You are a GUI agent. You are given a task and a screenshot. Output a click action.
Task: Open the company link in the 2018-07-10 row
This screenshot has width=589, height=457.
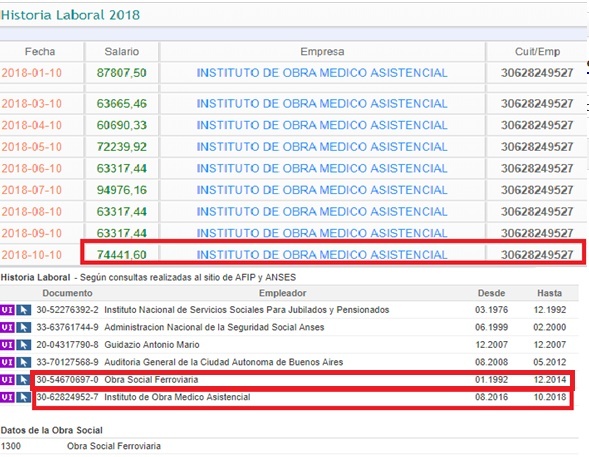[322, 190]
